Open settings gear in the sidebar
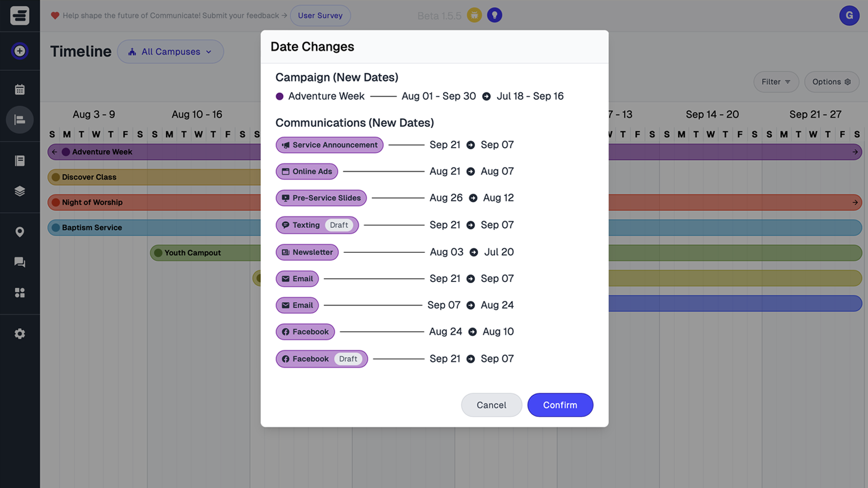The height and width of the screenshot is (488, 868). click(20, 334)
